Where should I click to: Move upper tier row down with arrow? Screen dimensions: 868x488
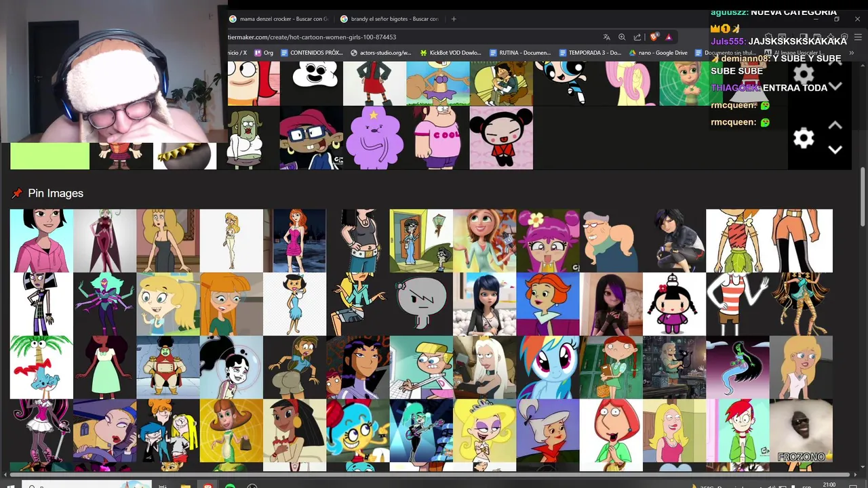pos(835,86)
